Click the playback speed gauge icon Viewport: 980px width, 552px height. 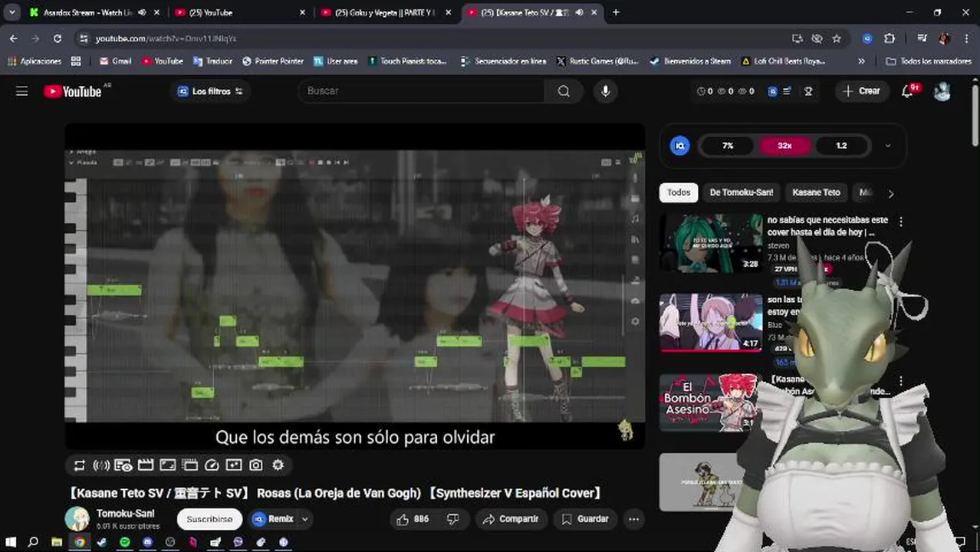212,465
